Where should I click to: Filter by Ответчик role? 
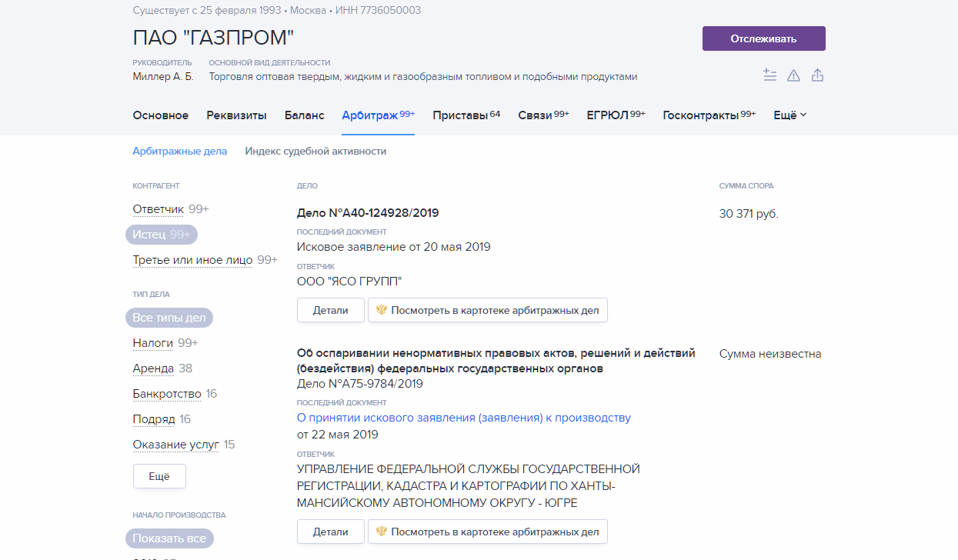[158, 209]
